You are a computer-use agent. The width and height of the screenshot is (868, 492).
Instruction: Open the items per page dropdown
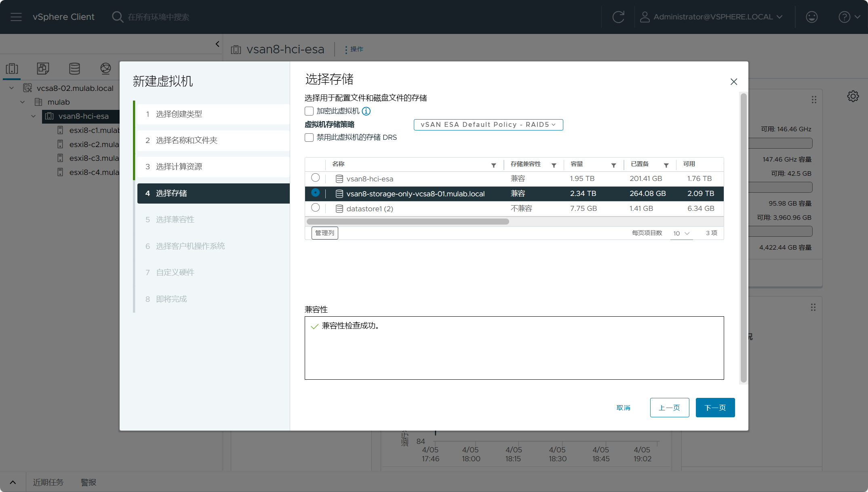coord(681,233)
